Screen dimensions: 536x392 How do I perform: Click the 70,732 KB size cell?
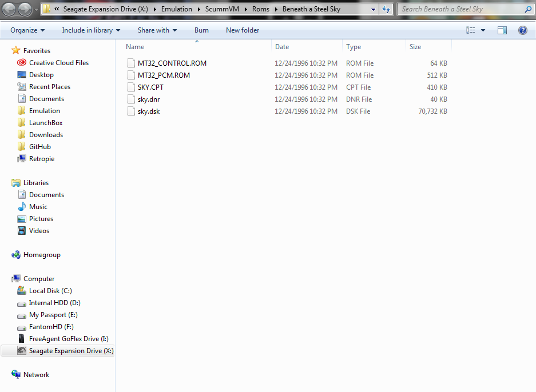pos(432,111)
